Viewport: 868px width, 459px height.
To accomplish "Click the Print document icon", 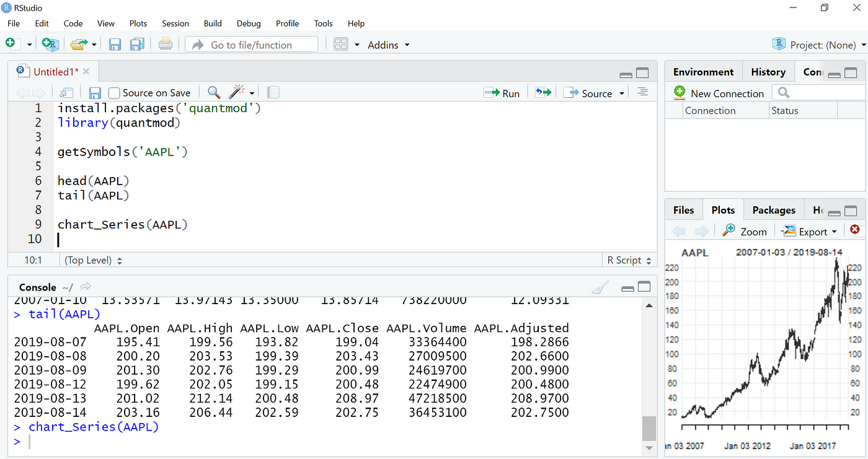I will (165, 44).
